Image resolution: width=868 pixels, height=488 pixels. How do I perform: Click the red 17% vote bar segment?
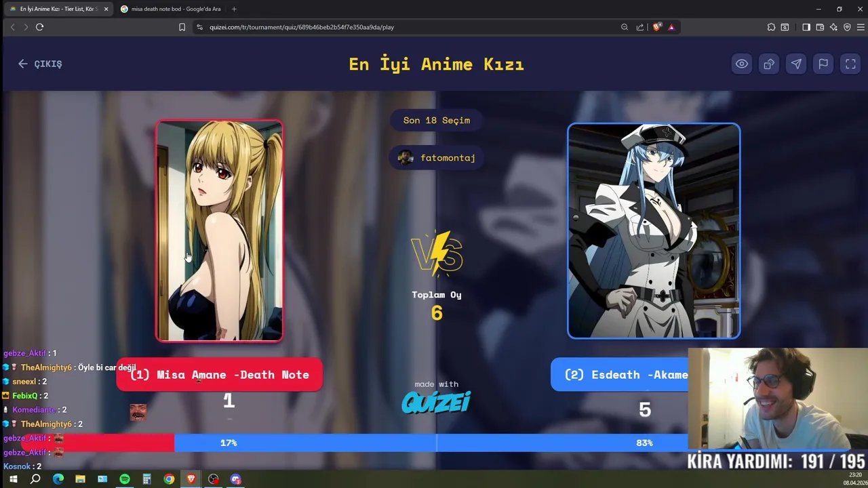coord(98,443)
